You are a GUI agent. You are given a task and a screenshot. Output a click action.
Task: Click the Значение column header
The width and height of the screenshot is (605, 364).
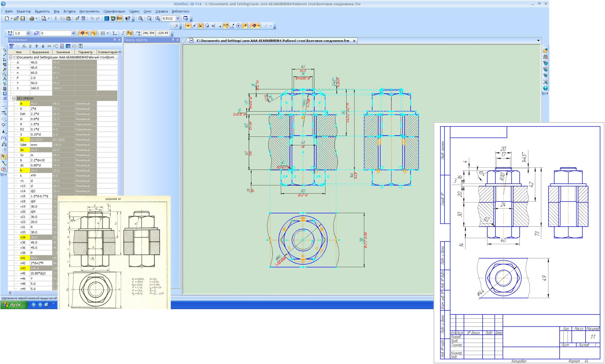[63, 52]
